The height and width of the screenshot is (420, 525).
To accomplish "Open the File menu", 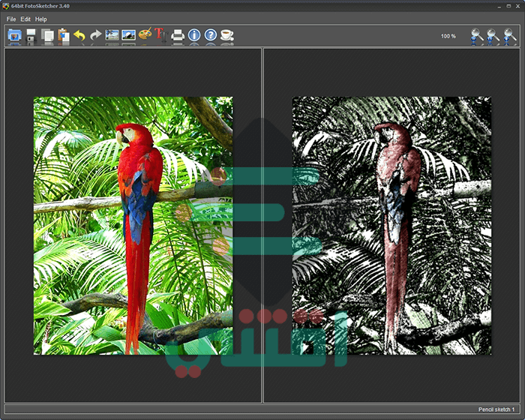I will coord(11,19).
